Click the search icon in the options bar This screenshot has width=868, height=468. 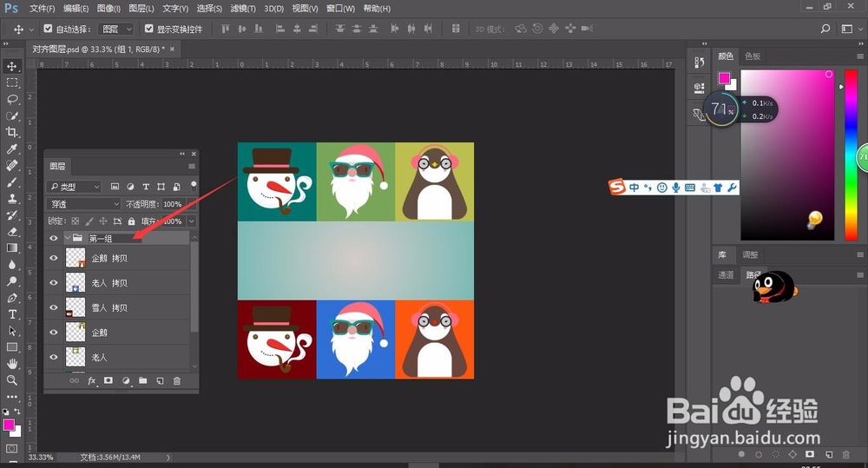tap(825, 29)
